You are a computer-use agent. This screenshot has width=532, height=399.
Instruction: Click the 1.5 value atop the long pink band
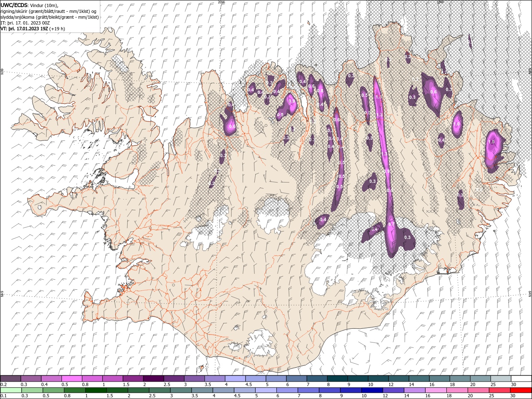[x=378, y=97]
